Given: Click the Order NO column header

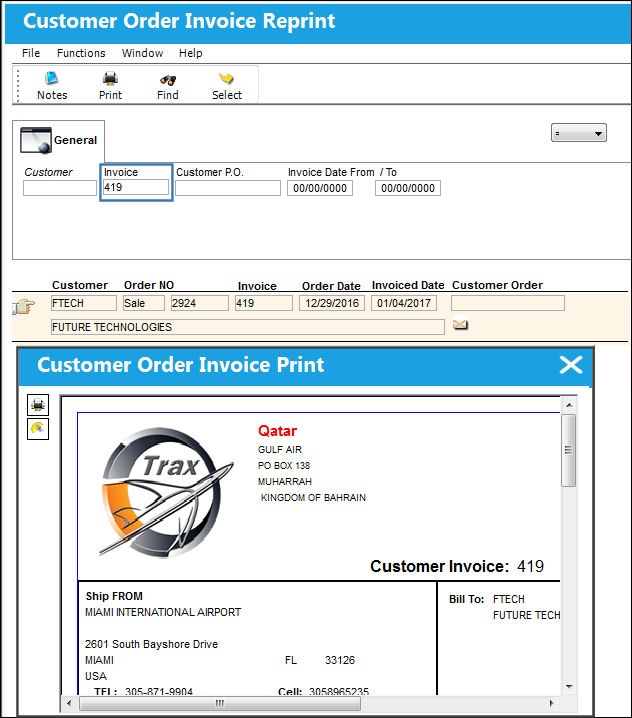Looking at the screenshot, I should click(149, 285).
